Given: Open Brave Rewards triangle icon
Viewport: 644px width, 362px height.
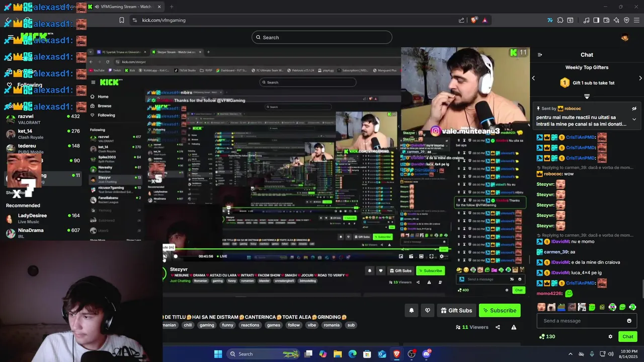Looking at the screenshot, I should (485, 20).
